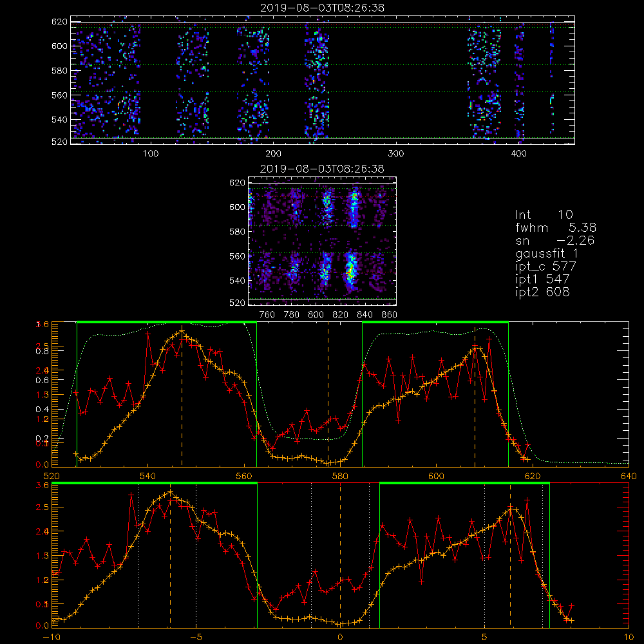This screenshot has height=644, width=644.
Task: Select the 'fwhm 5.38' readout
Action: click(x=556, y=227)
